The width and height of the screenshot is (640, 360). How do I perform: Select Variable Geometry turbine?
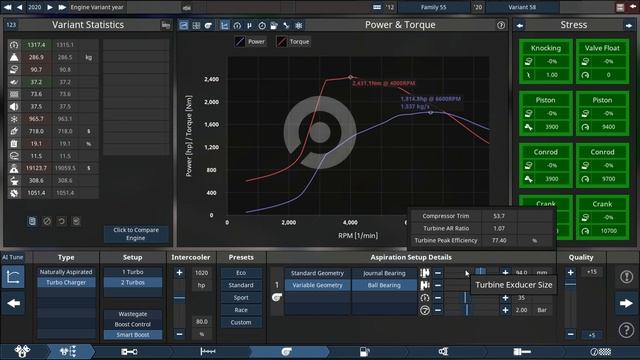tap(317, 285)
